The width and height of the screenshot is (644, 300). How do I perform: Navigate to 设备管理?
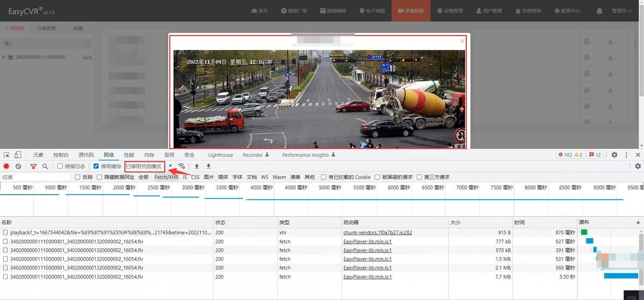click(450, 11)
